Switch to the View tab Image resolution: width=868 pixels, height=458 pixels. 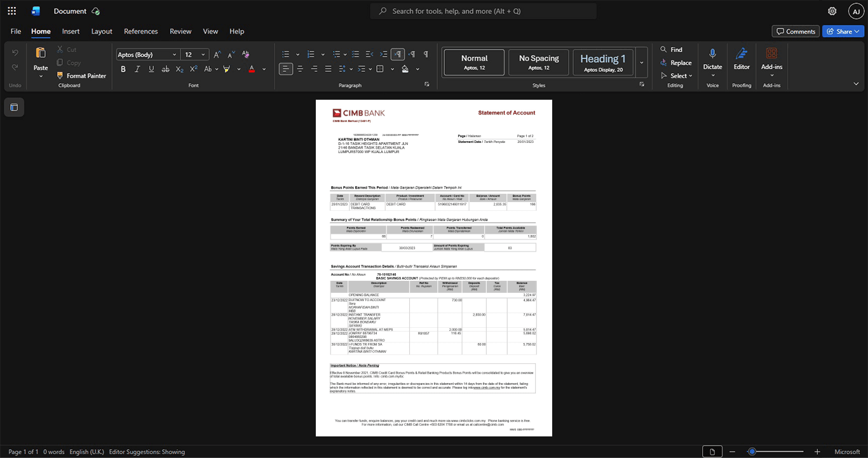(210, 31)
